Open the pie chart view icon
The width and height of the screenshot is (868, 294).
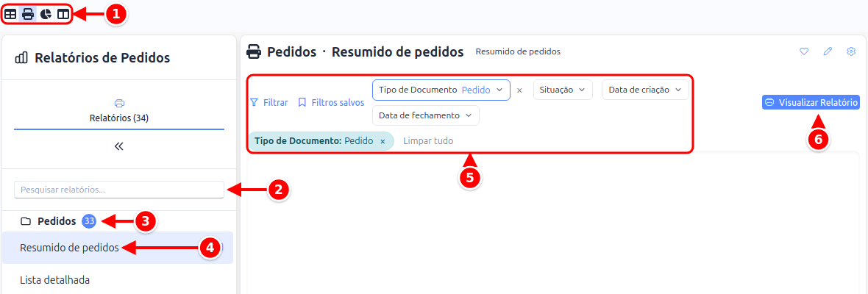(46, 15)
